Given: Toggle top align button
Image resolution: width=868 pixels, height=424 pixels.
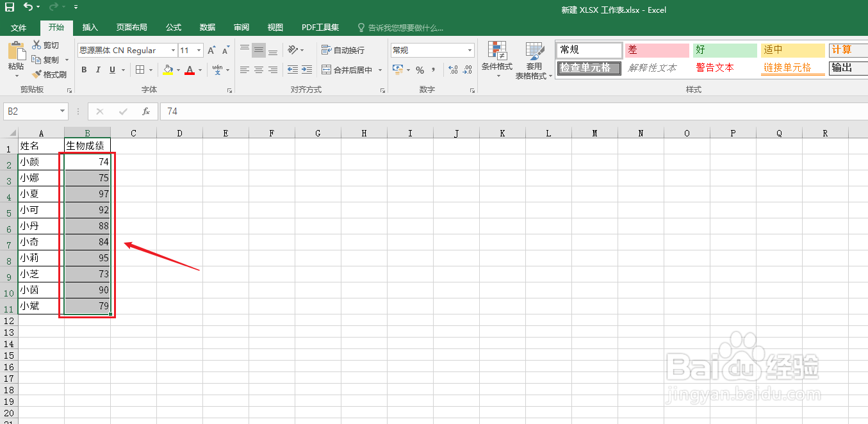Looking at the screenshot, I should (x=245, y=50).
